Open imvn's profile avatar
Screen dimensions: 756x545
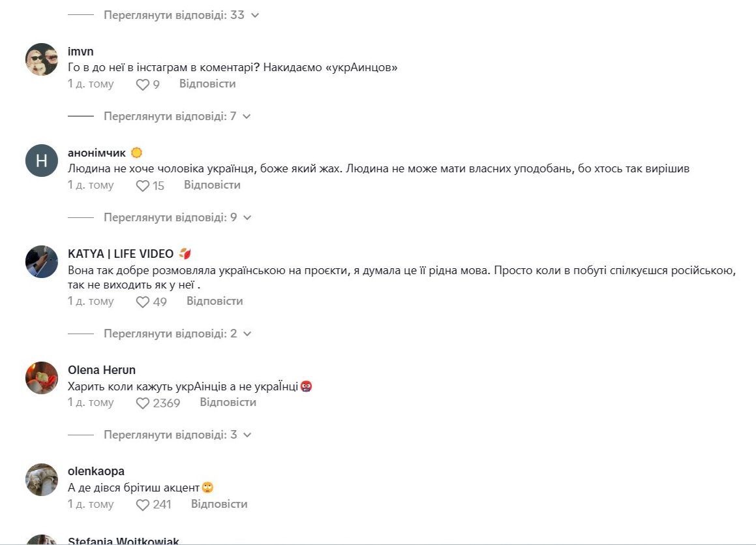click(x=42, y=59)
